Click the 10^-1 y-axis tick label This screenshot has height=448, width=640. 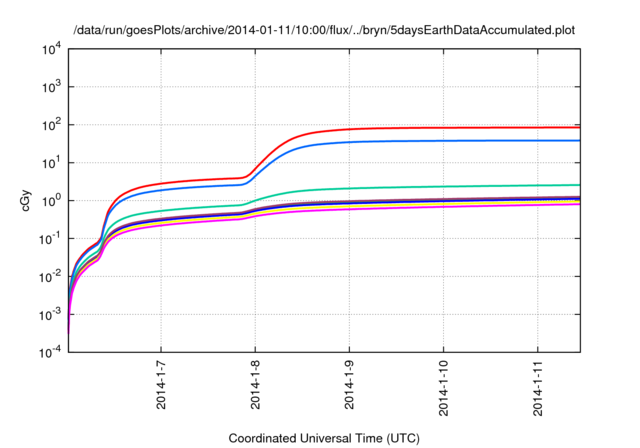(50, 239)
